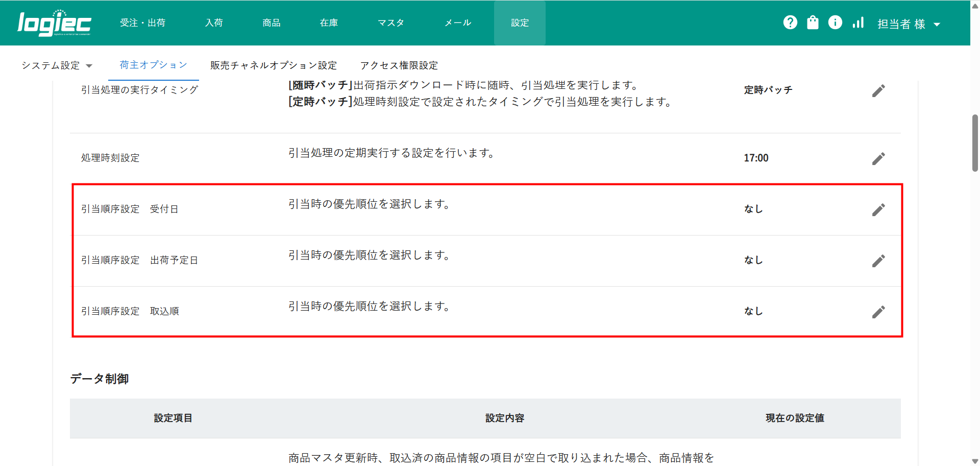This screenshot has height=466, width=980.
Task: Select the 荷主オプション tab
Action: [153, 65]
